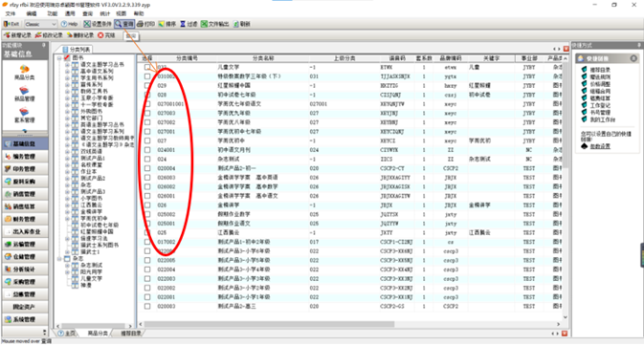Expand the 外购图书 tree node
Screen dimensions: 644x345
67,112
